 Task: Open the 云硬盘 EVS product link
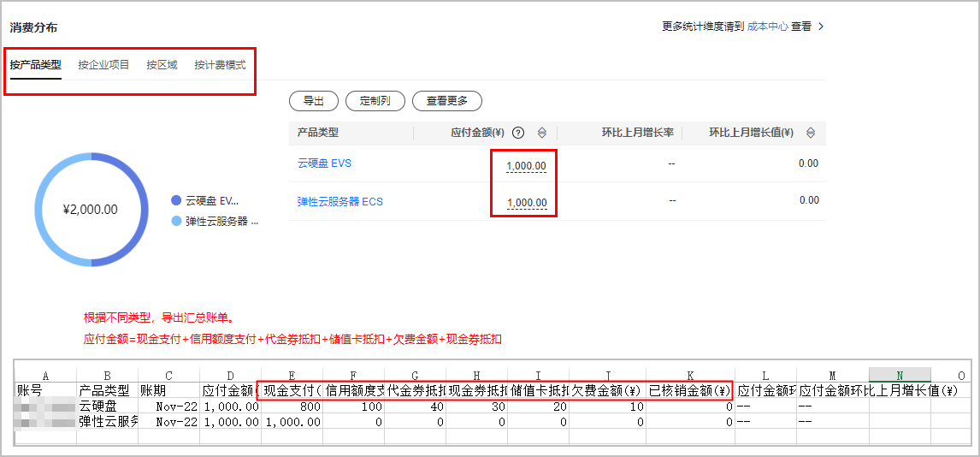[324, 163]
